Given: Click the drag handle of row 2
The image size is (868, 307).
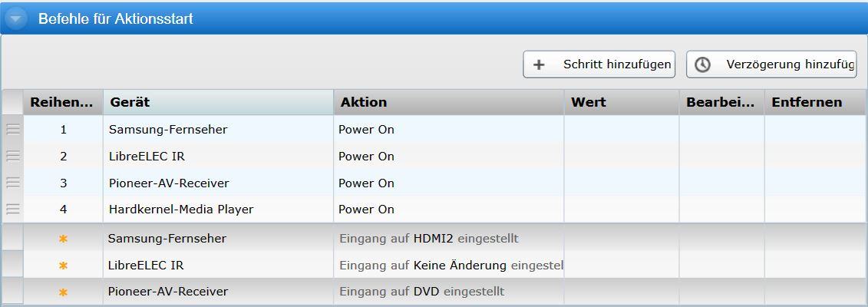Looking at the screenshot, I should 13,157.
